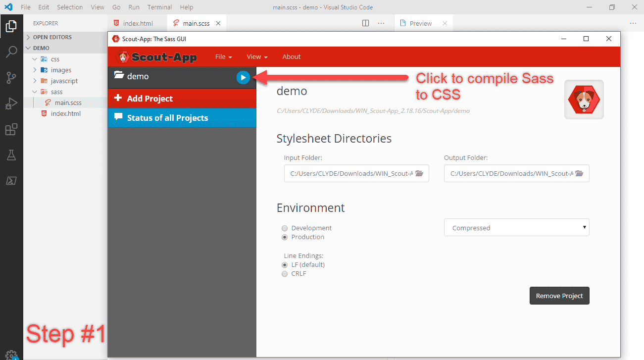Image resolution: width=644 pixels, height=360 pixels.
Task: Browse for Input Folder via the folder icon
Action: coord(419,173)
